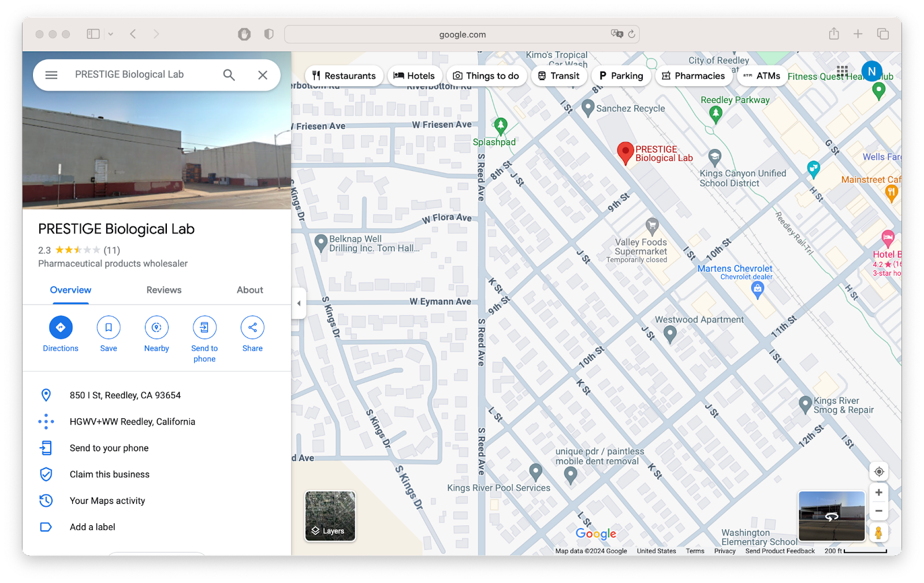Switch to the About tab

point(250,290)
